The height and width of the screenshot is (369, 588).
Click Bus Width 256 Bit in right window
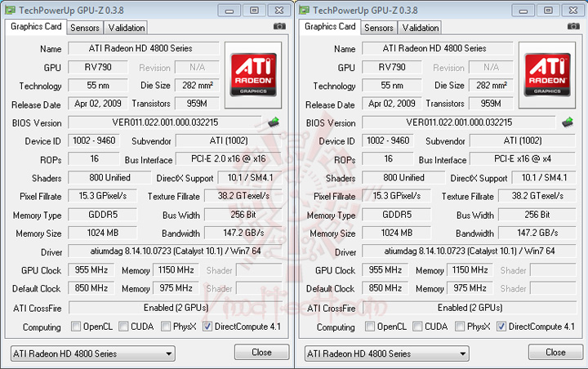537,215
